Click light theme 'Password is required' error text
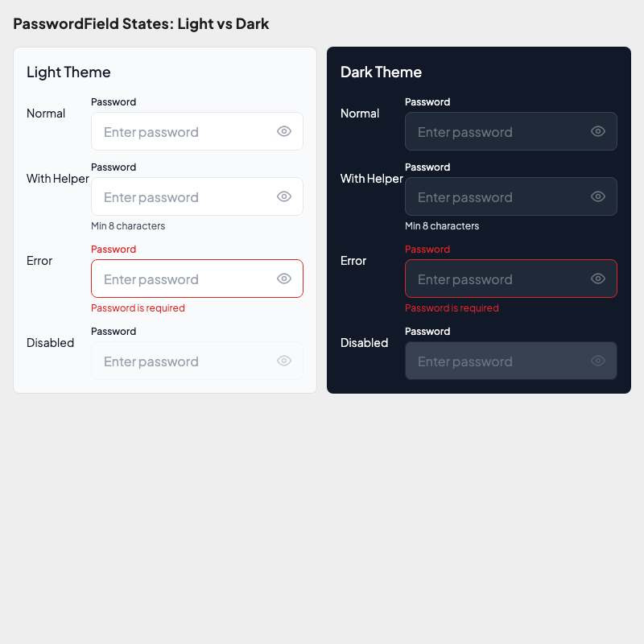 138,308
